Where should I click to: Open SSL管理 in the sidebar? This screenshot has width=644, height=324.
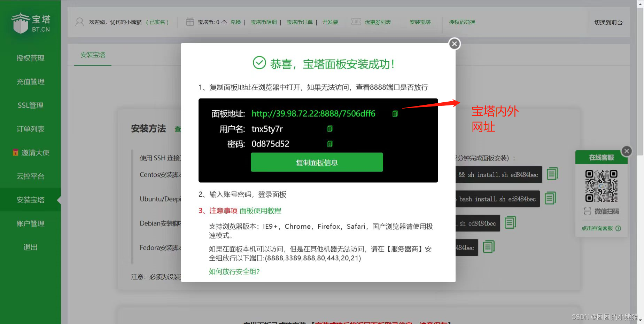pyautogui.click(x=30, y=105)
